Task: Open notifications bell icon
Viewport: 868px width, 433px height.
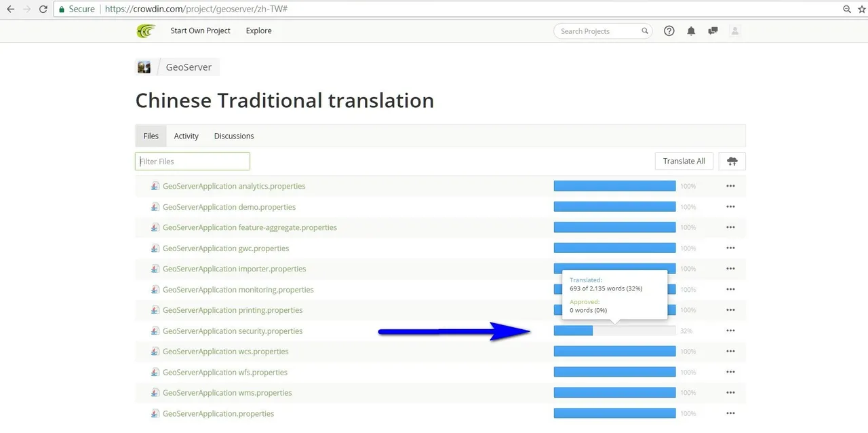Action: (x=691, y=31)
